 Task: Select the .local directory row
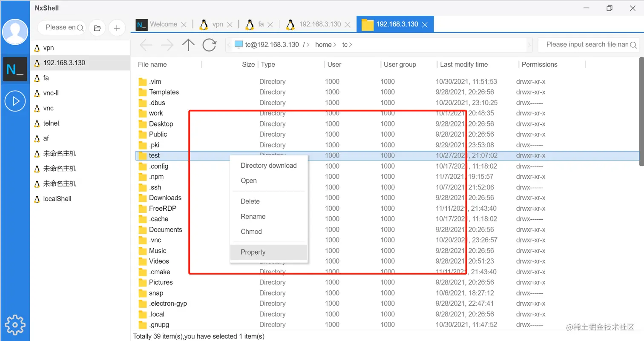[387, 314]
